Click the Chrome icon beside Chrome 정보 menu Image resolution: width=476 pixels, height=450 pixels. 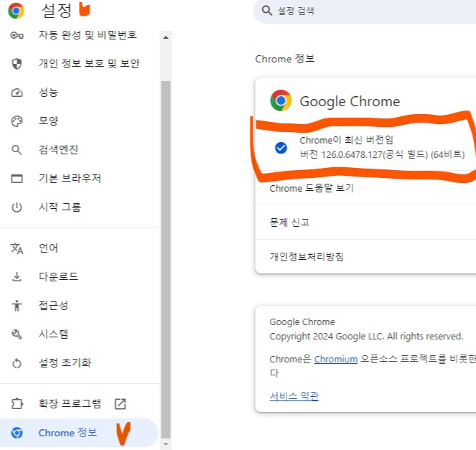pyautogui.click(x=17, y=433)
